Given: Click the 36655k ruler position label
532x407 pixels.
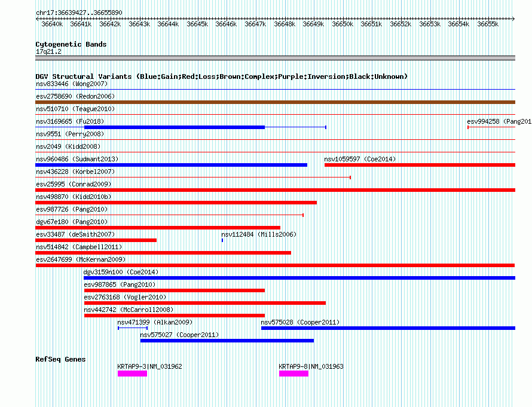Looking at the screenshot, I should click(488, 24).
